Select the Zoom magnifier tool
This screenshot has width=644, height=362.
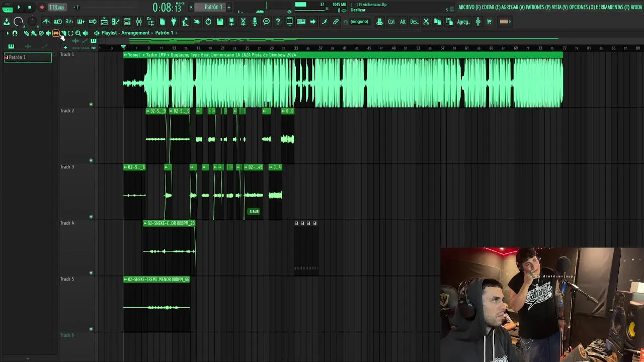pos(78,33)
